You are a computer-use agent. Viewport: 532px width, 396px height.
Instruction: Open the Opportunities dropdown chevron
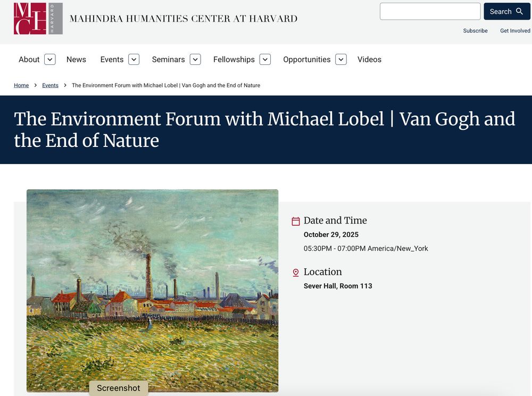[341, 59]
